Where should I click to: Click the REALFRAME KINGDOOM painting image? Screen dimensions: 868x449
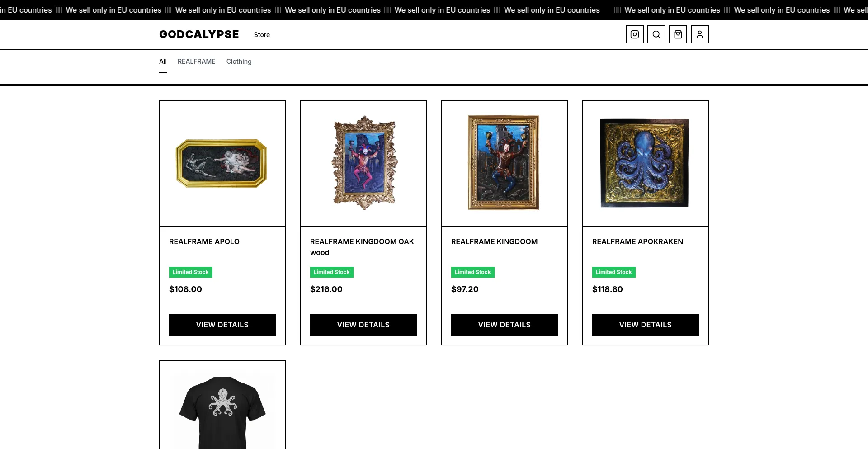[x=504, y=163]
